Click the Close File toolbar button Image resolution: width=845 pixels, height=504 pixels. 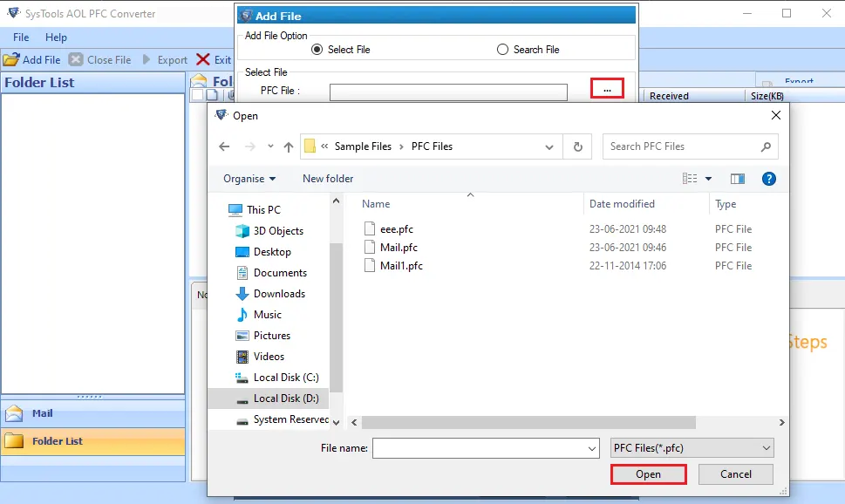(x=100, y=59)
